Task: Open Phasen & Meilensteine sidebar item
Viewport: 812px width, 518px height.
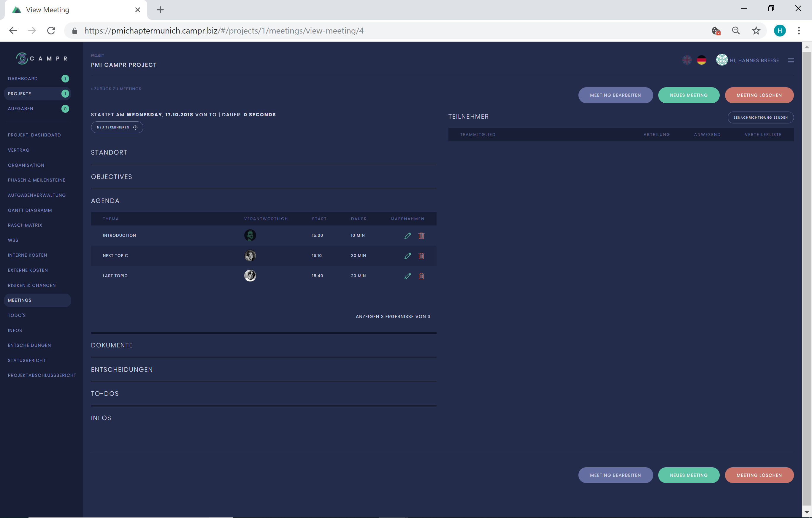Action: [x=37, y=180]
